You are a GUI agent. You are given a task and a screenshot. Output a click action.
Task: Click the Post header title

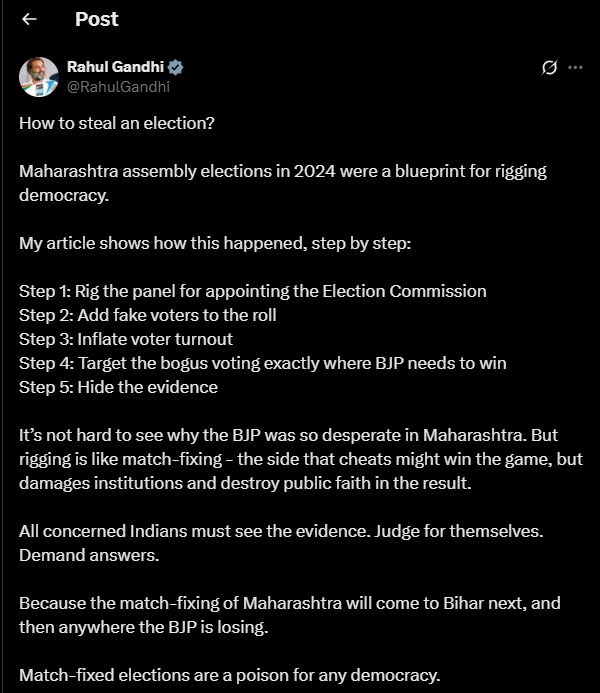[x=97, y=19]
